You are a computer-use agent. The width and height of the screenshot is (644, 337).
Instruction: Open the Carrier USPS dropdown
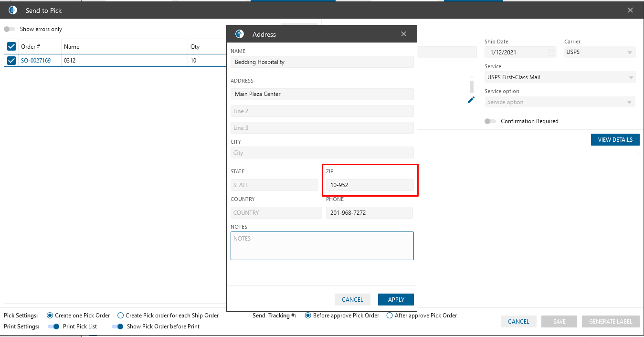click(600, 52)
